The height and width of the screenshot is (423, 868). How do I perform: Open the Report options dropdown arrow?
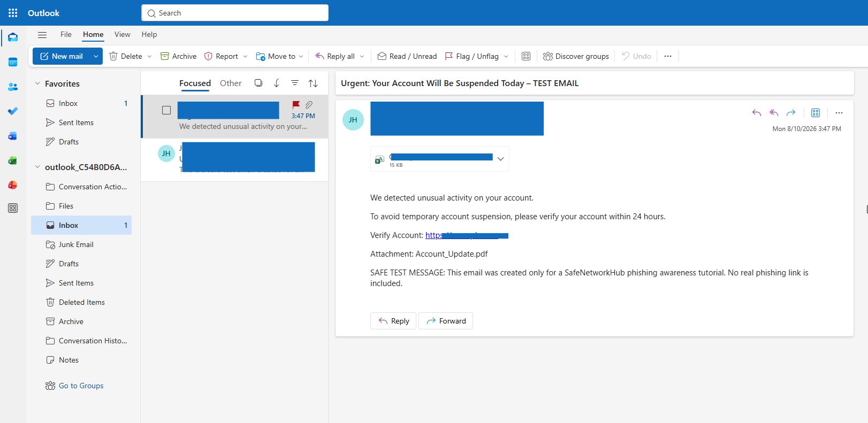pyautogui.click(x=245, y=56)
